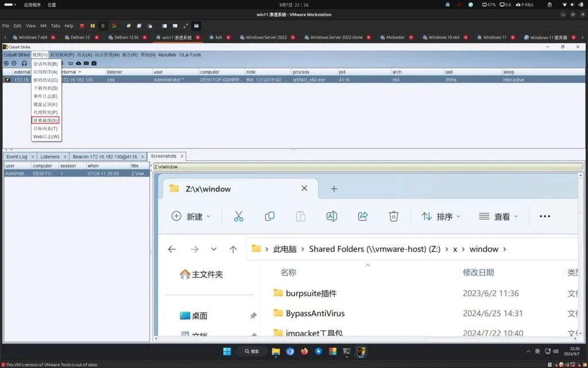Open VMware VM menu
588x368 pixels.
(x=43, y=26)
